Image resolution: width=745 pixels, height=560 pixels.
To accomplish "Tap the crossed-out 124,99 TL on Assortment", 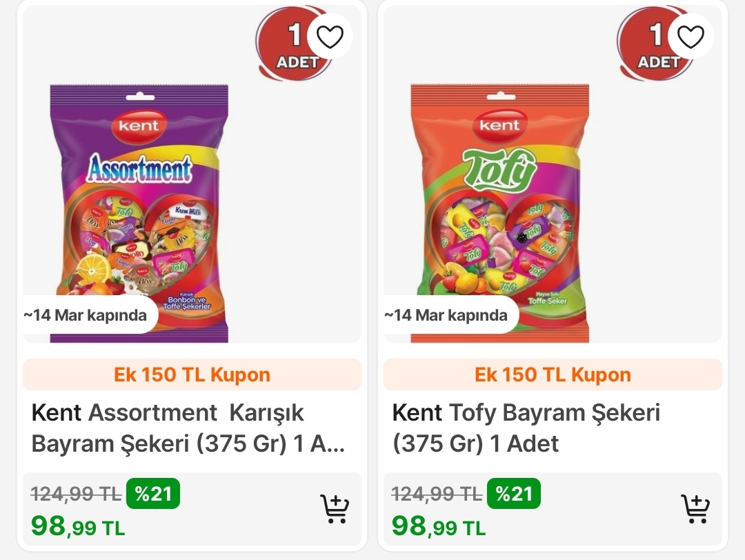I will 76,494.
